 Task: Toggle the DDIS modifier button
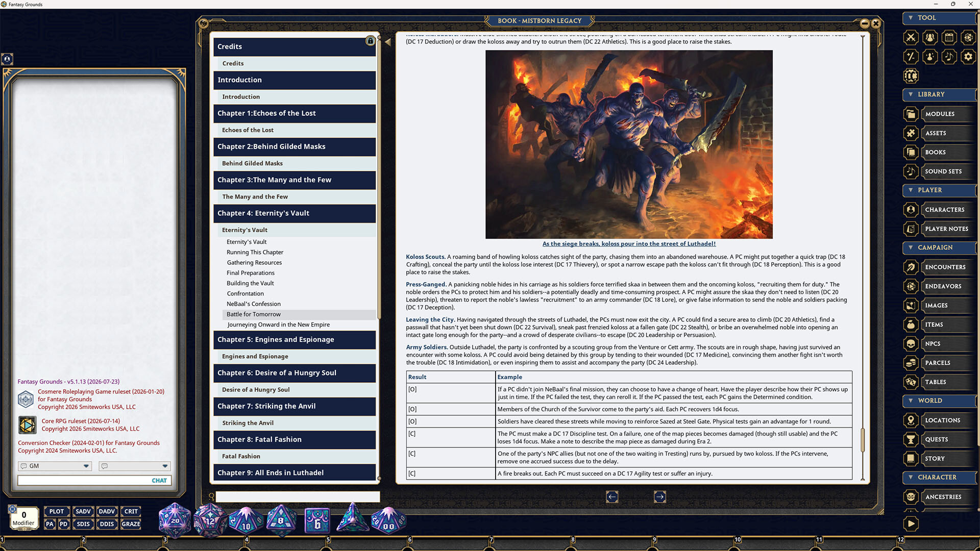coord(107,524)
